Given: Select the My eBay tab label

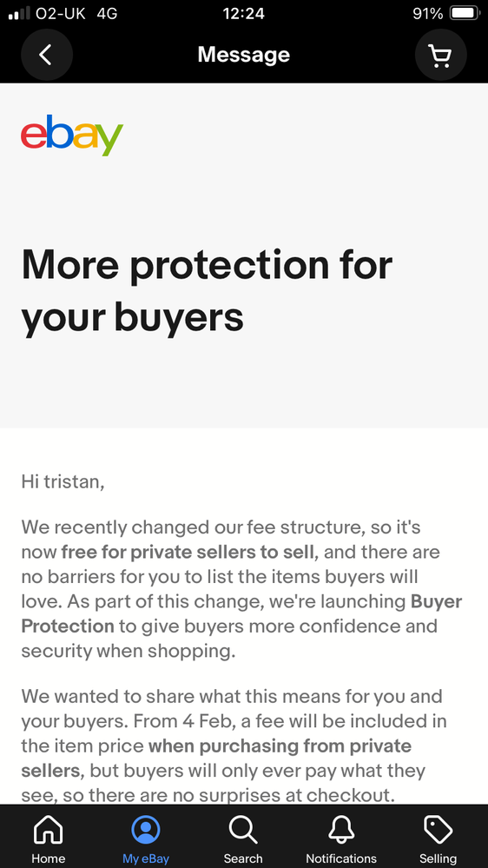Looking at the screenshot, I should click(146, 858).
